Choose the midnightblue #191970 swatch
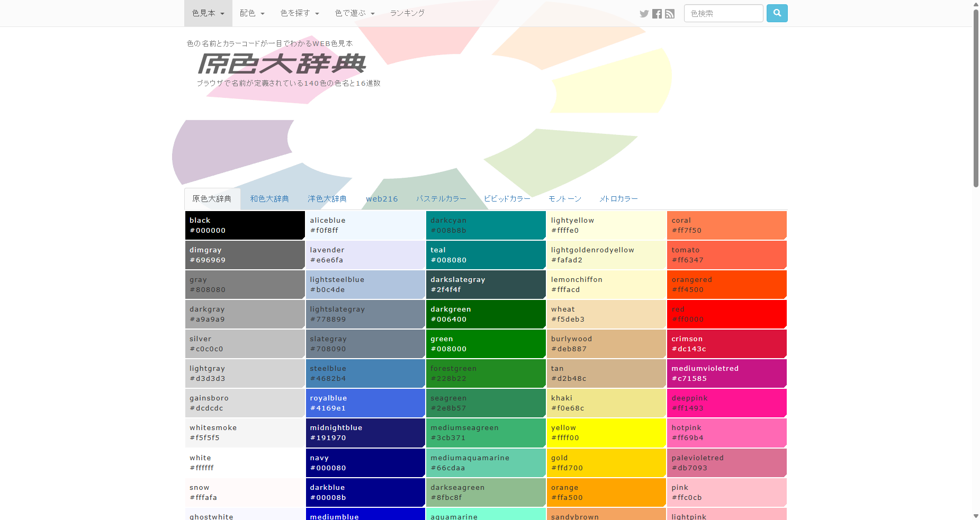This screenshot has width=980, height=520. [365, 433]
